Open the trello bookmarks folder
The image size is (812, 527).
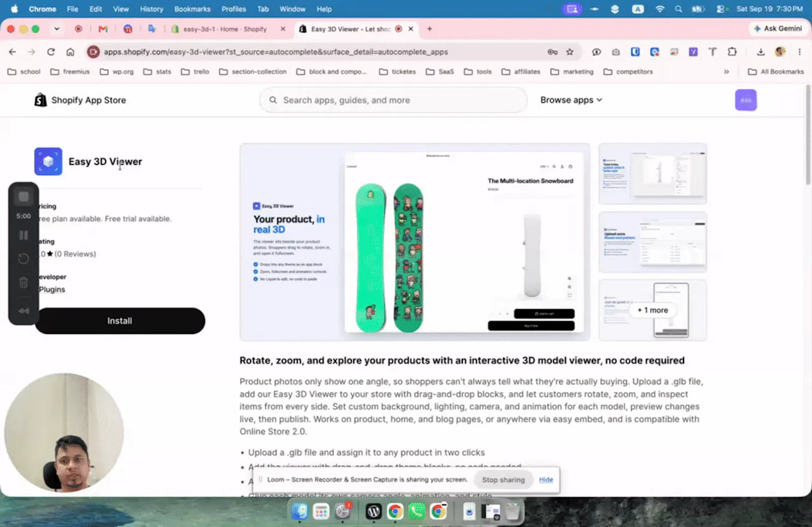[x=195, y=72]
